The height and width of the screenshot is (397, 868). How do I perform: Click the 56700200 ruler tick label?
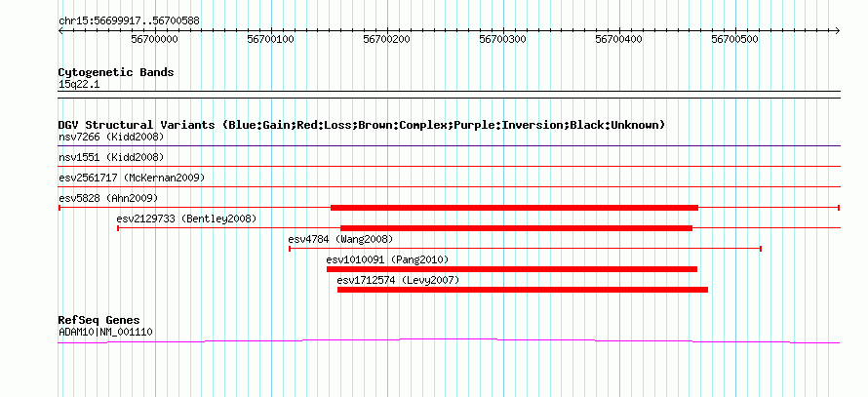(386, 39)
